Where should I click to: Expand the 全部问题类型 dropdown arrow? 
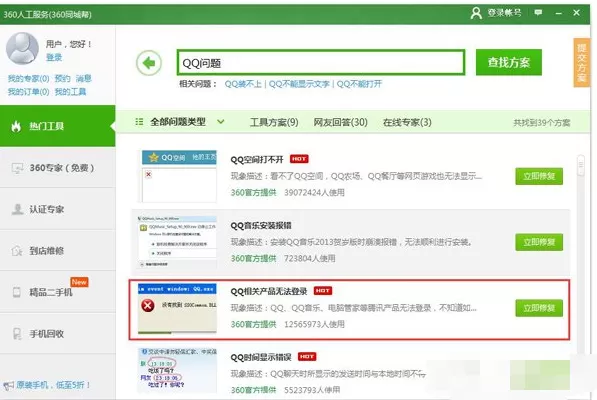point(220,122)
